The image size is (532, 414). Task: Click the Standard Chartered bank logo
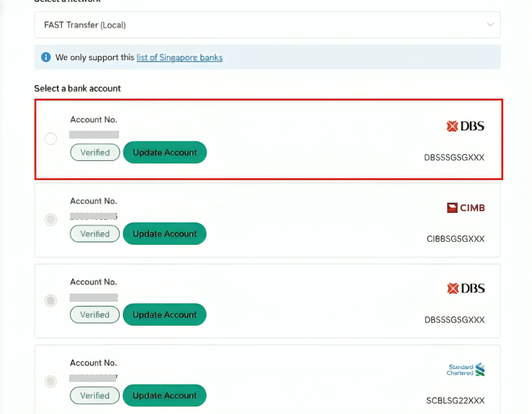click(466, 370)
